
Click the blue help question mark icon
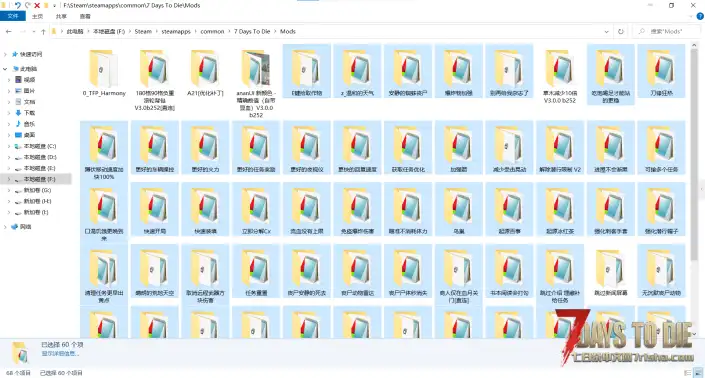(700, 16)
